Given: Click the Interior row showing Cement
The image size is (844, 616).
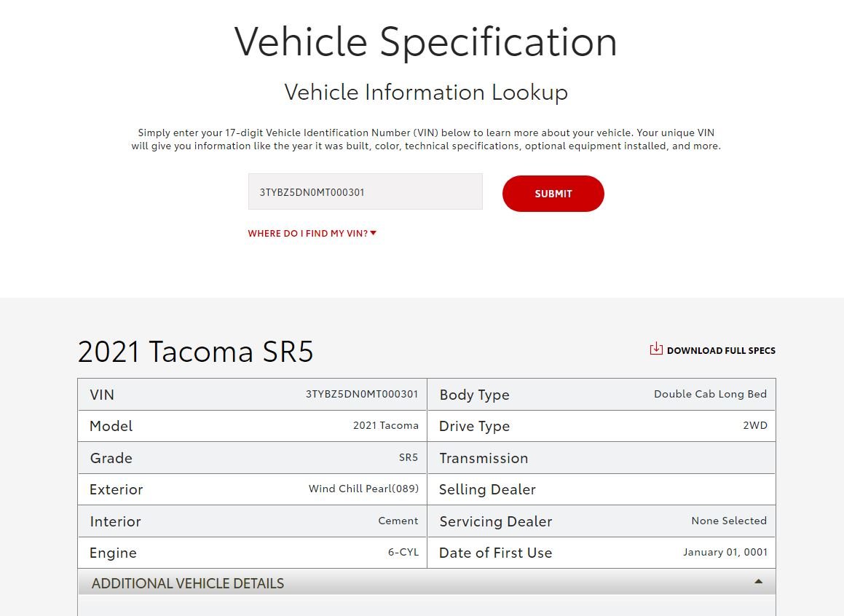Looking at the screenshot, I should coord(253,521).
